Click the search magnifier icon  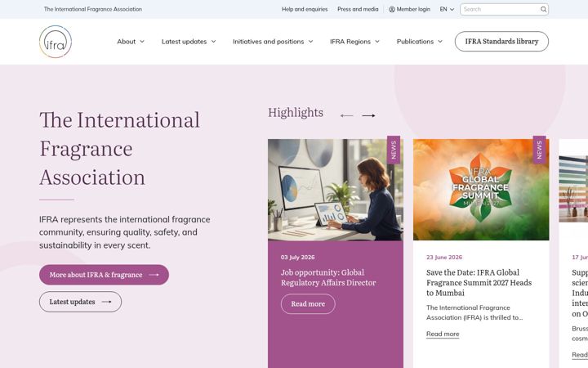pos(543,9)
